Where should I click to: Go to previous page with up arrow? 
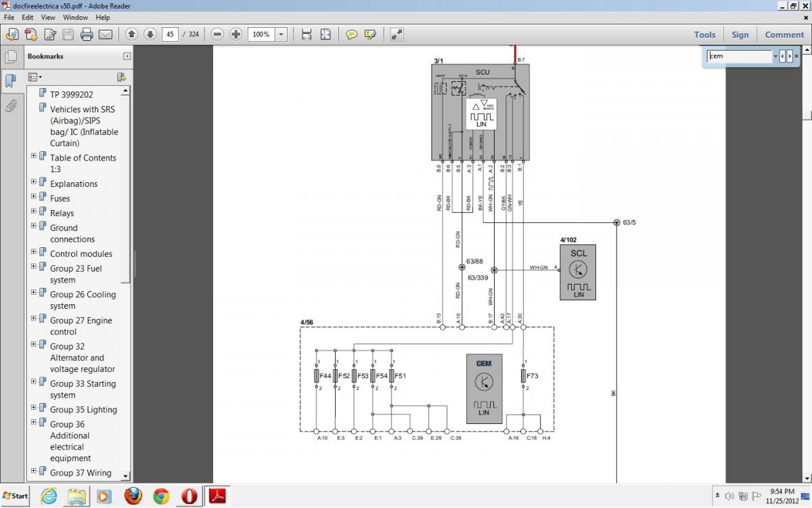point(131,34)
